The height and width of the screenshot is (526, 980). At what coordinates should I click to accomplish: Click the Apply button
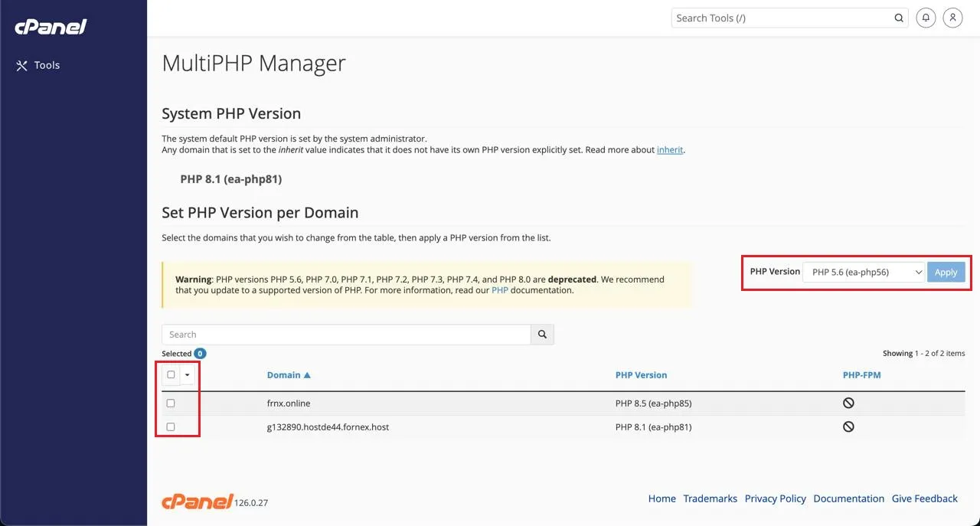946,272
